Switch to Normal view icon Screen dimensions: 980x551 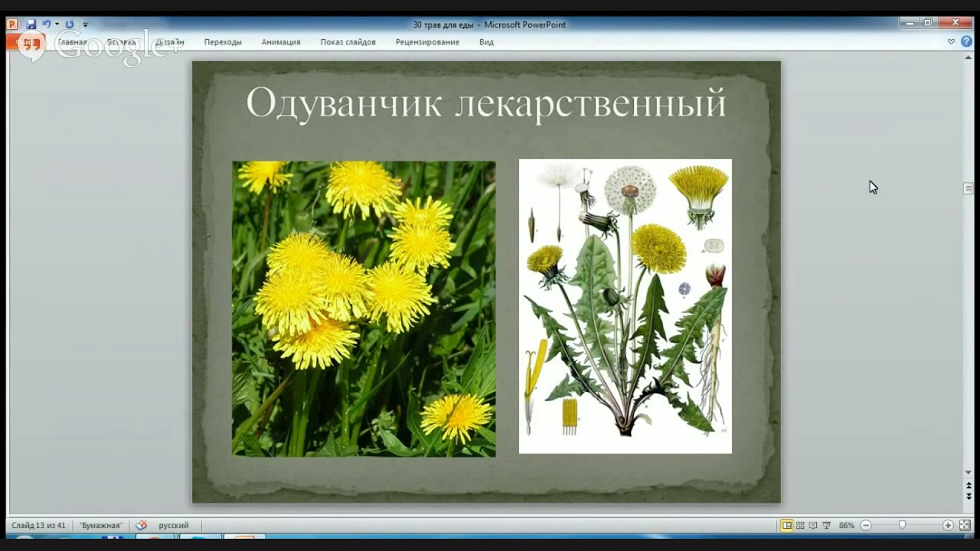pyautogui.click(x=786, y=526)
